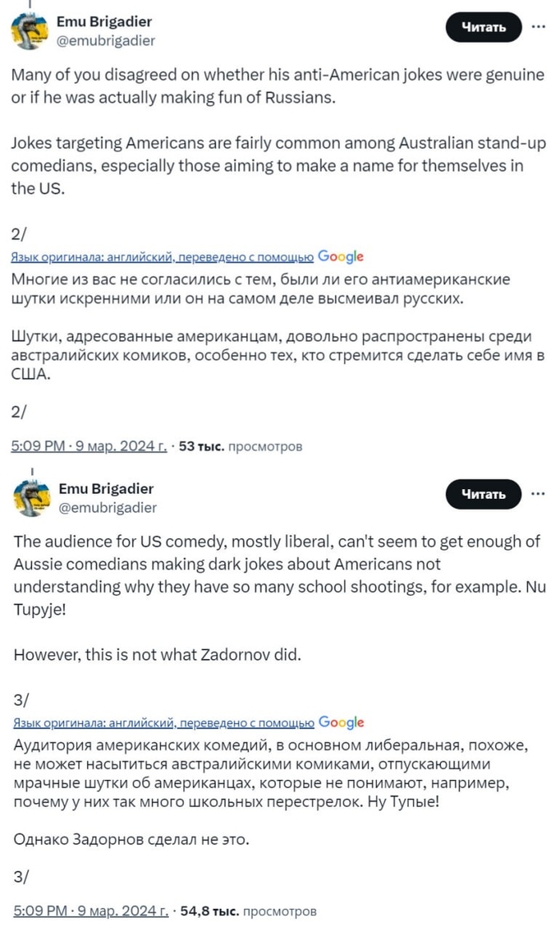Click the Google logo under the 3/ tweet

pyautogui.click(x=341, y=723)
